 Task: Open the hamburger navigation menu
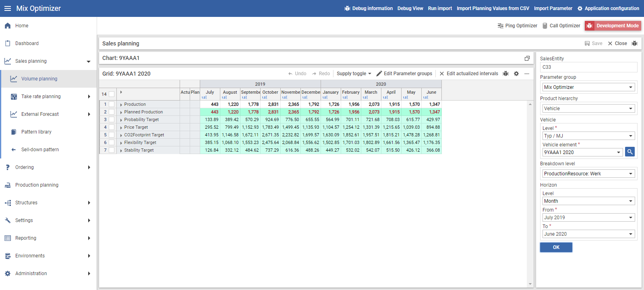coord(8,8)
